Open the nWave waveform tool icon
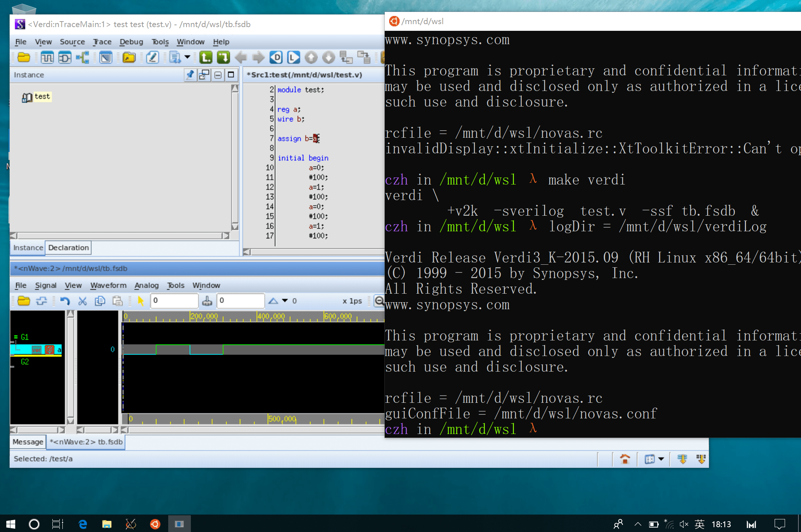 point(47,57)
